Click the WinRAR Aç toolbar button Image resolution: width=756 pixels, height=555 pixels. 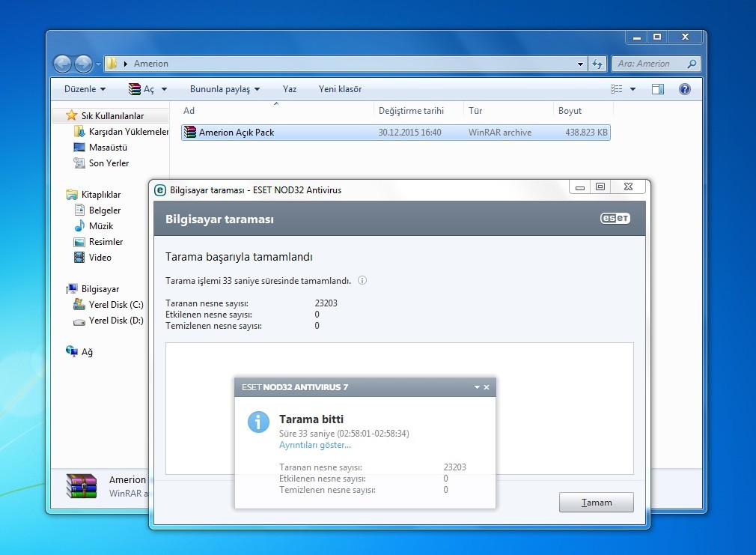pos(141,89)
